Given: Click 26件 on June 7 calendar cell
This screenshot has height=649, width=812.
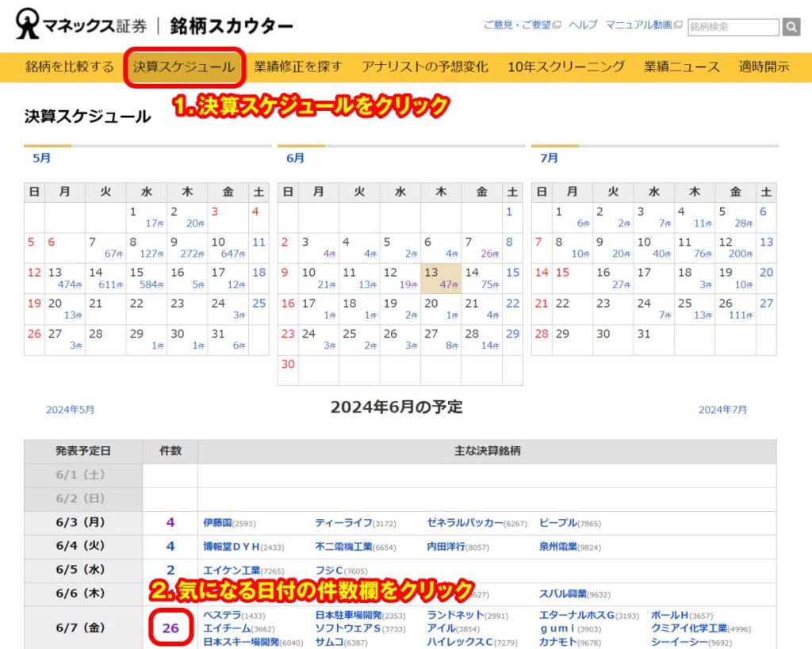Looking at the screenshot, I should (490, 254).
